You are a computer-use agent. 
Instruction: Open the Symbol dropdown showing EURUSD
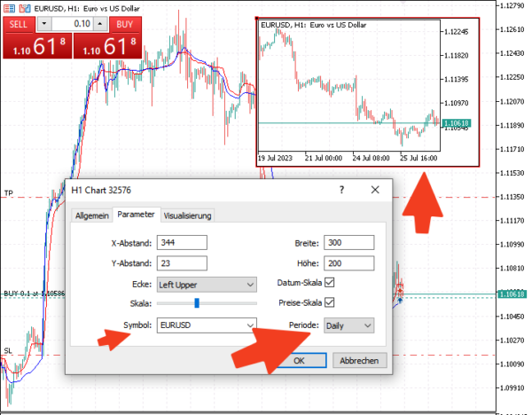coord(207,325)
